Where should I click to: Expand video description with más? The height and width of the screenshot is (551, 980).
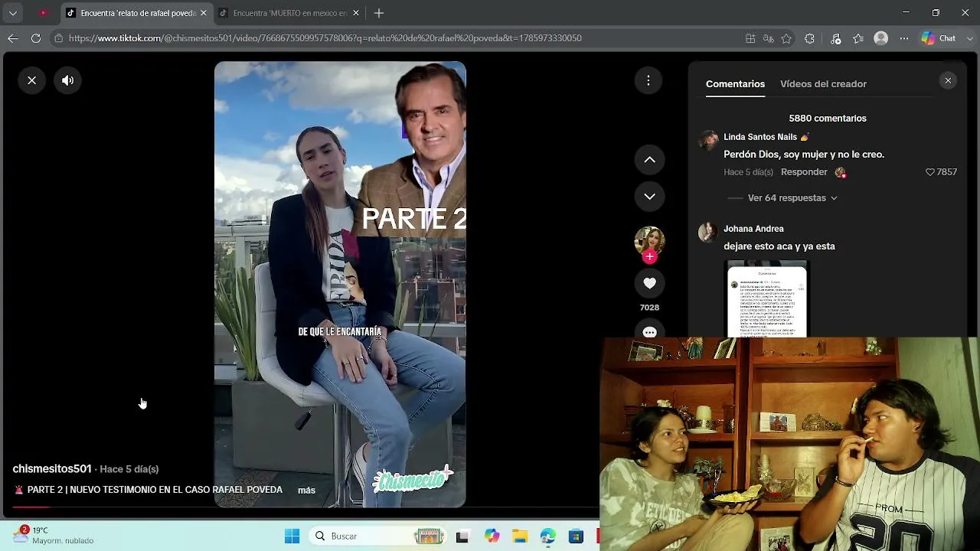pos(306,491)
